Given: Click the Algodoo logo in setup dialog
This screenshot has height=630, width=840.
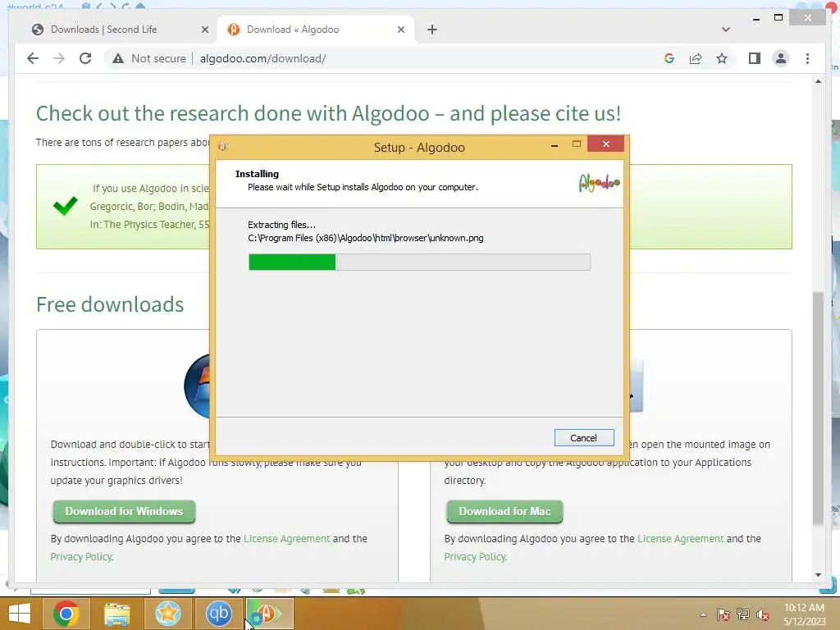Looking at the screenshot, I should point(599,183).
